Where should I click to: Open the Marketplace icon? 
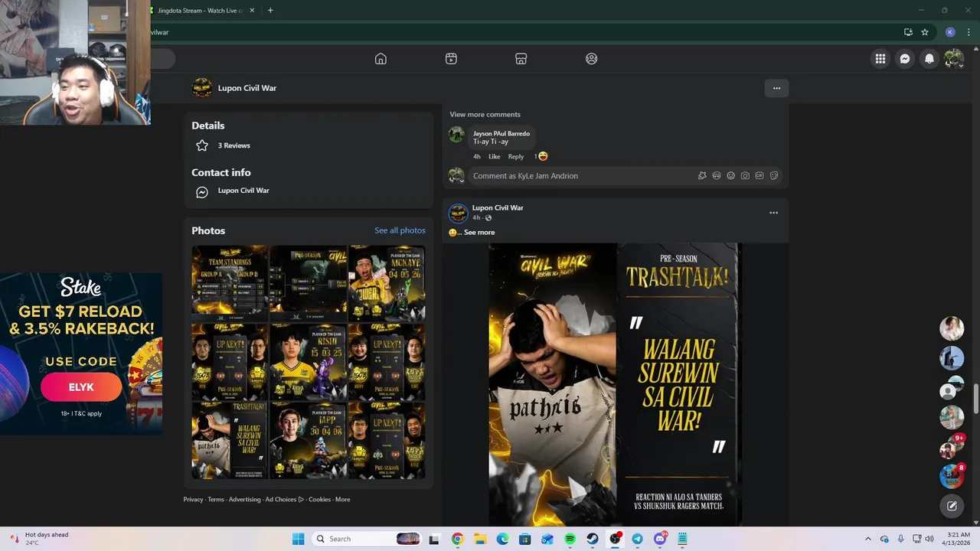521,59
